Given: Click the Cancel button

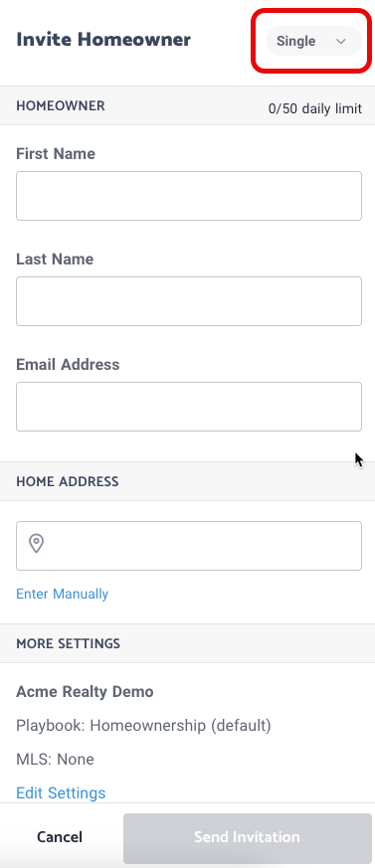Looking at the screenshot, I should (x=60, y=837).
